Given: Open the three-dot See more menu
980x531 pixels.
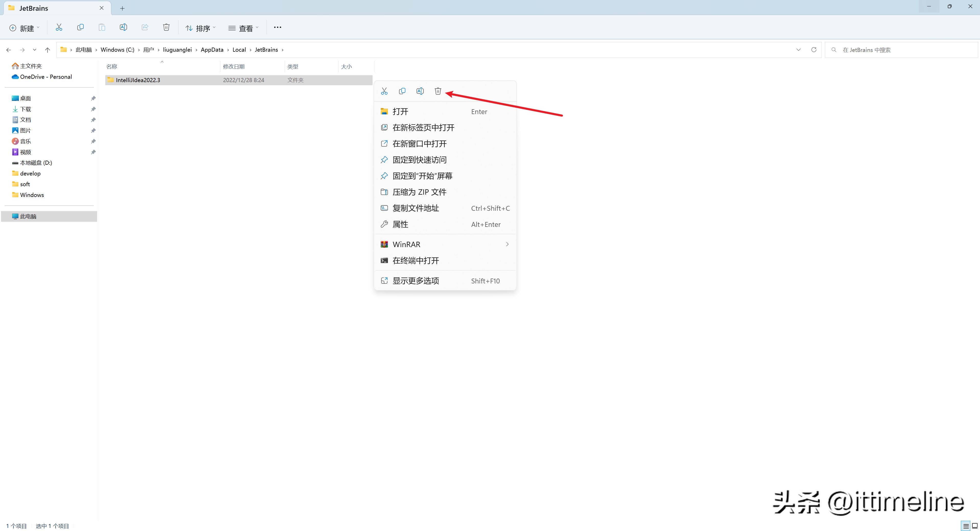Looking at the screenshot, I should point(278,27).
